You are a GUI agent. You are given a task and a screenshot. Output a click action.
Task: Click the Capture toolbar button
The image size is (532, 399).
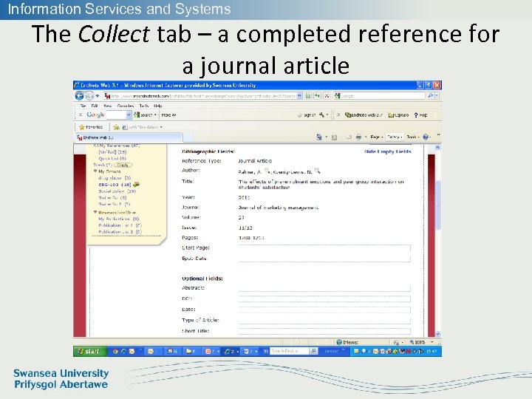point(398,115)
